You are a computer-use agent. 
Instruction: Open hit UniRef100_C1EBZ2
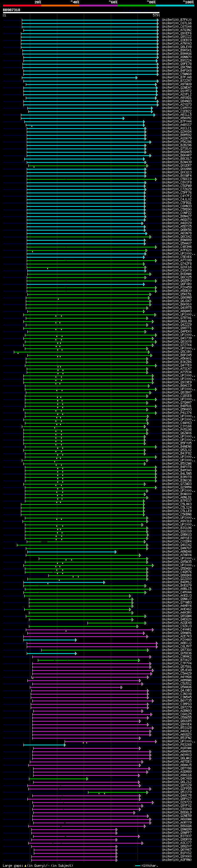coord(177,111)
